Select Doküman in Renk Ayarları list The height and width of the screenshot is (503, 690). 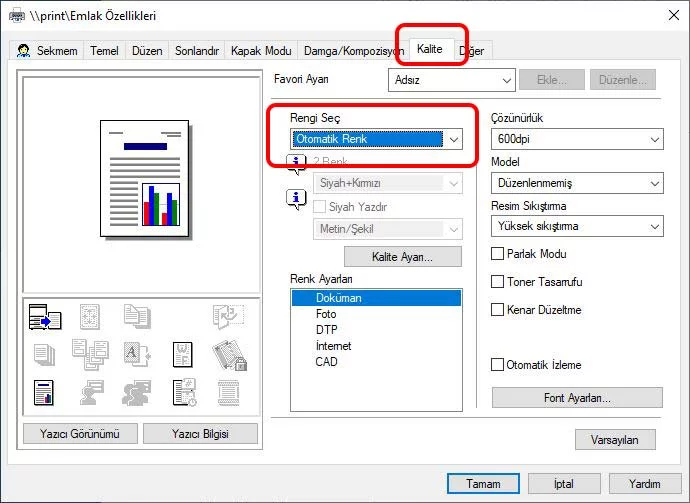point(376,298)
